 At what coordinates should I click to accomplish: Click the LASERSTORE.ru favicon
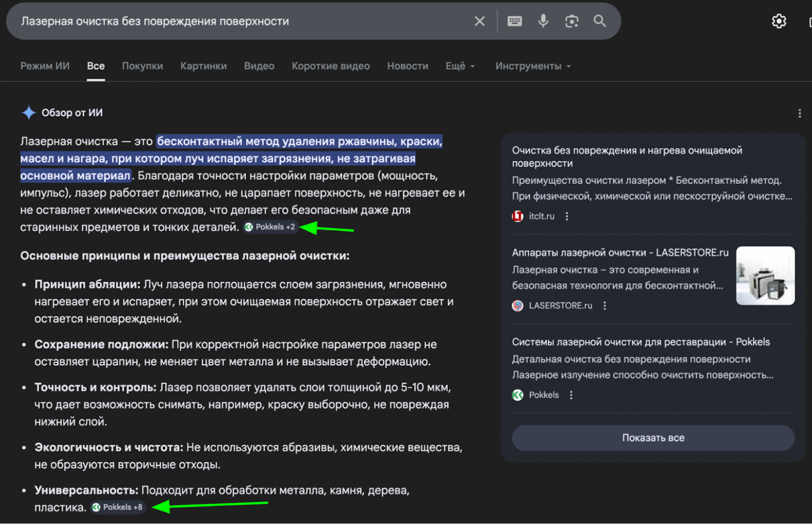point(517,306)
